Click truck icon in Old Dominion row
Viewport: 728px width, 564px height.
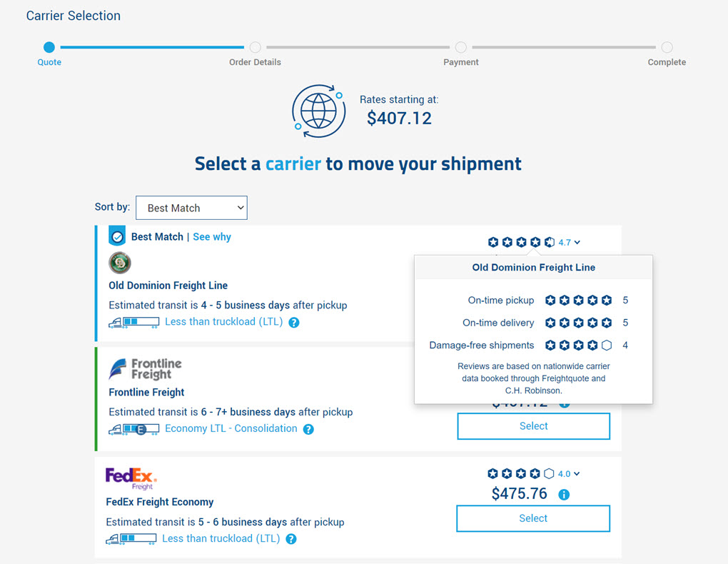133,322
